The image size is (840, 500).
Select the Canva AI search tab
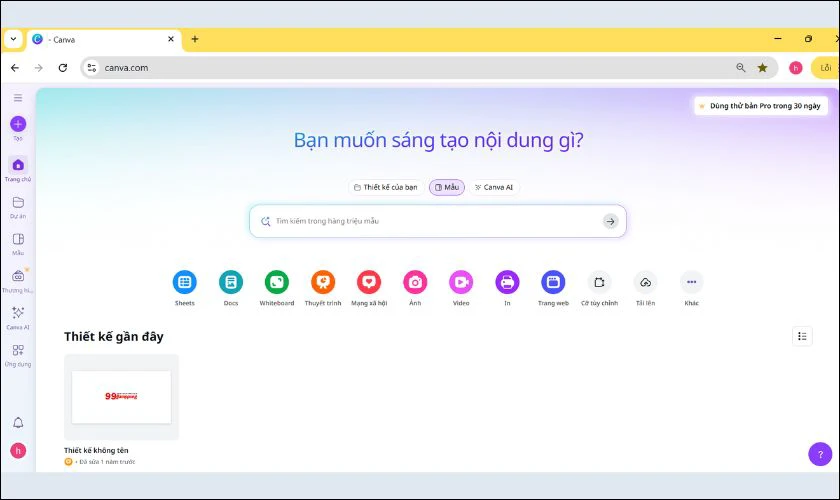coord(494,187)
